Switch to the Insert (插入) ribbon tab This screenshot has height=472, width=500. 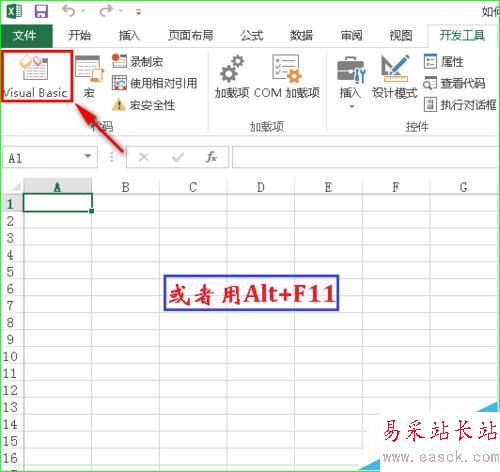129,35
